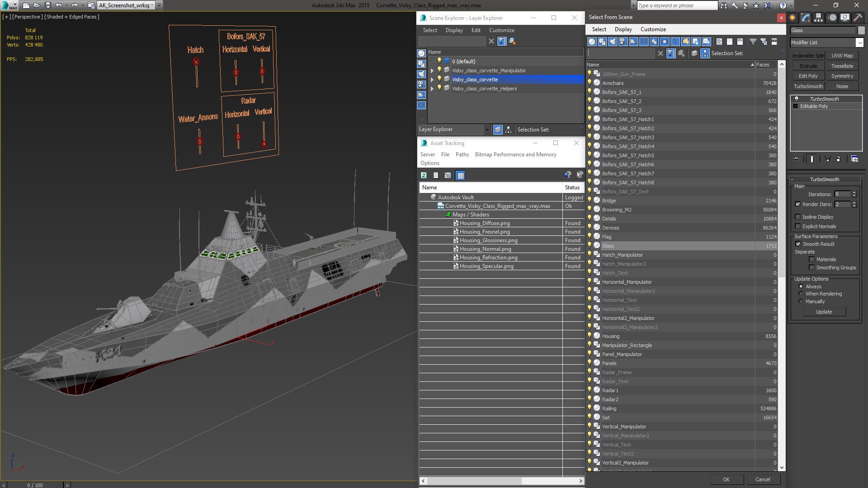Screen dimensions: 868x488
Task: Click Select None icon in Select From Scene toolbar
Action: pyautogui.click(x=730, y=42)
